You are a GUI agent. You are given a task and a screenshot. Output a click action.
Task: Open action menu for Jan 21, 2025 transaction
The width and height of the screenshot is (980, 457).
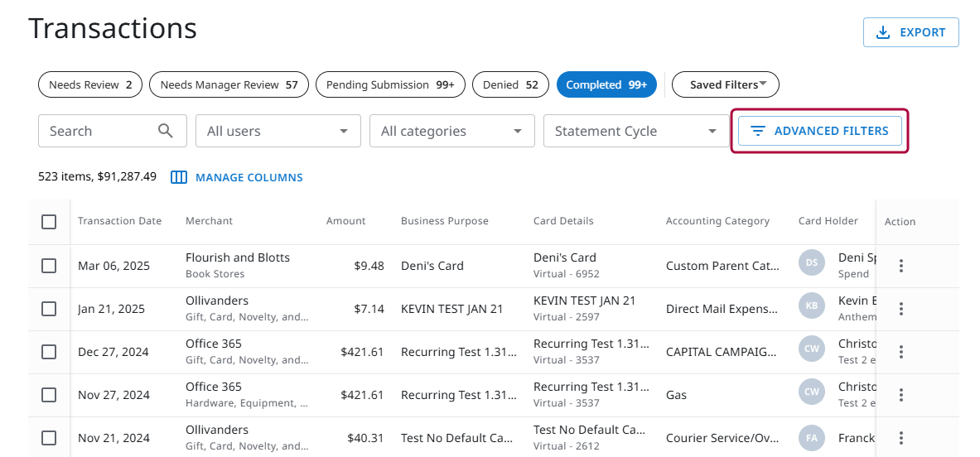(901, 309)
